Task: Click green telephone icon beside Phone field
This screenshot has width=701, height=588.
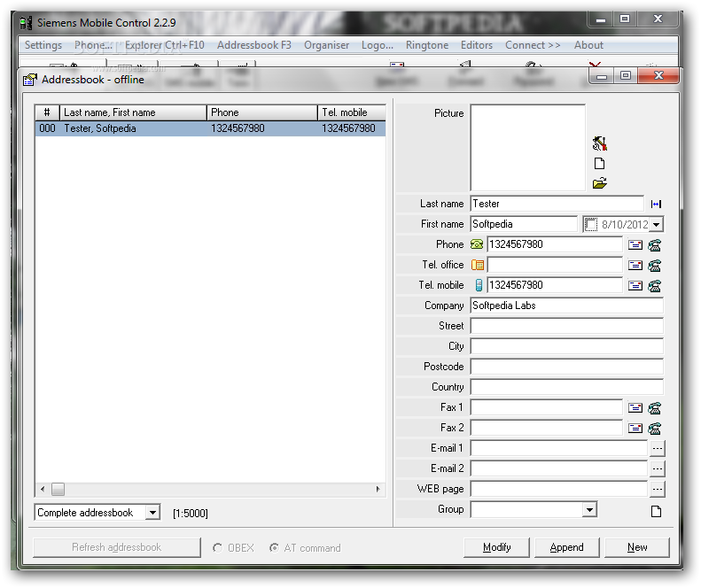Action: tap(477, 244)
